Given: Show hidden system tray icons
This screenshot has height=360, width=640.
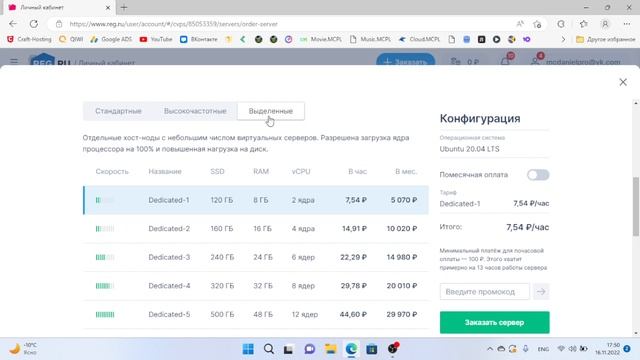Looking at the screenshot, I should (x=490, y=349).
